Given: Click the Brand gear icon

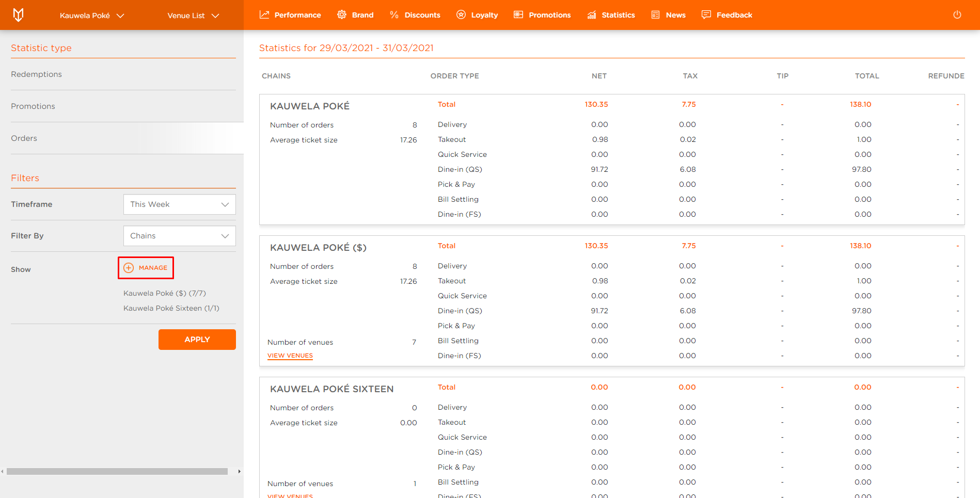Looking at the screenshot, I should coord(342,15).
